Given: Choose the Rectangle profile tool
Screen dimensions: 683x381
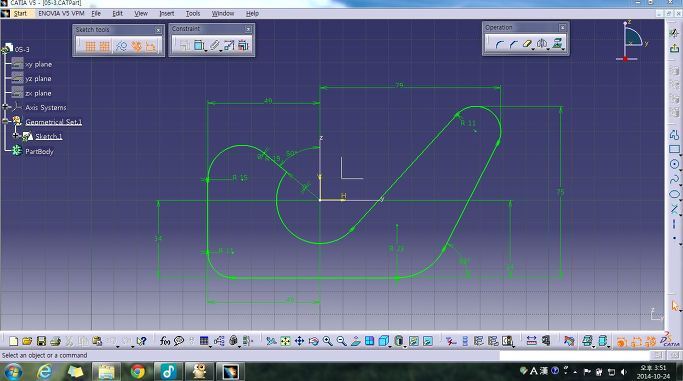Looking at the screenshot, I should [674, 149].
